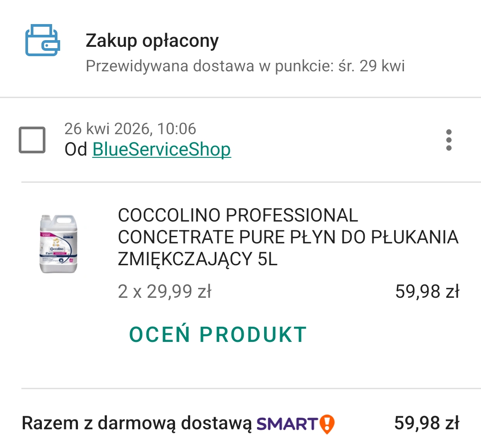Select the Zakup opłacony status heading
This screenshot has height=448, width=481.
tap(152, 41)
